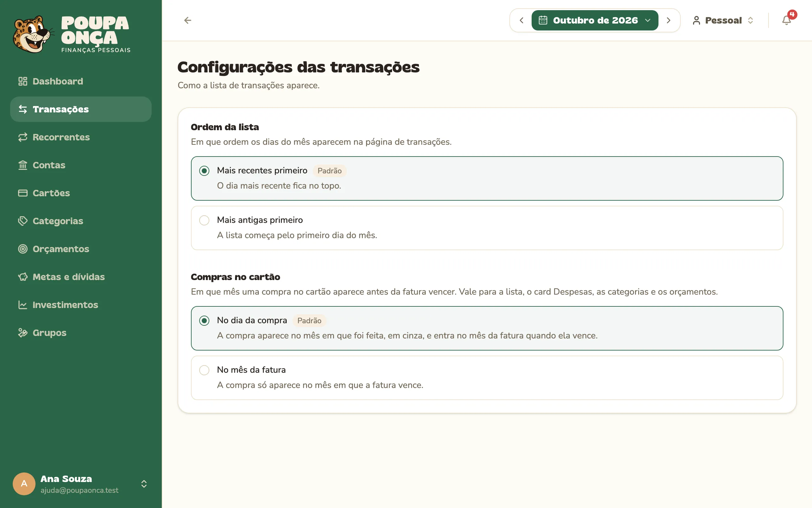Screen dimensions: 812x508
Task: Select the Mais antigas primeiro radio
Action: tap(204, 220)
